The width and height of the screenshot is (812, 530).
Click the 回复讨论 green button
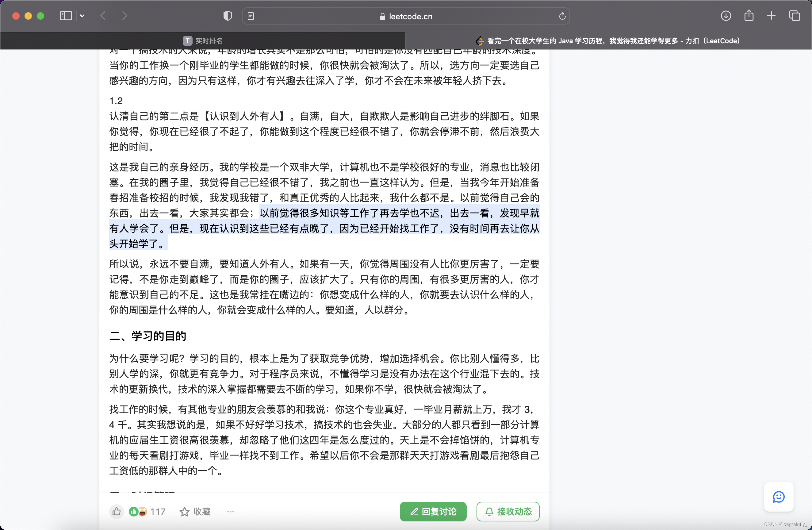click(x=433, y=511)
